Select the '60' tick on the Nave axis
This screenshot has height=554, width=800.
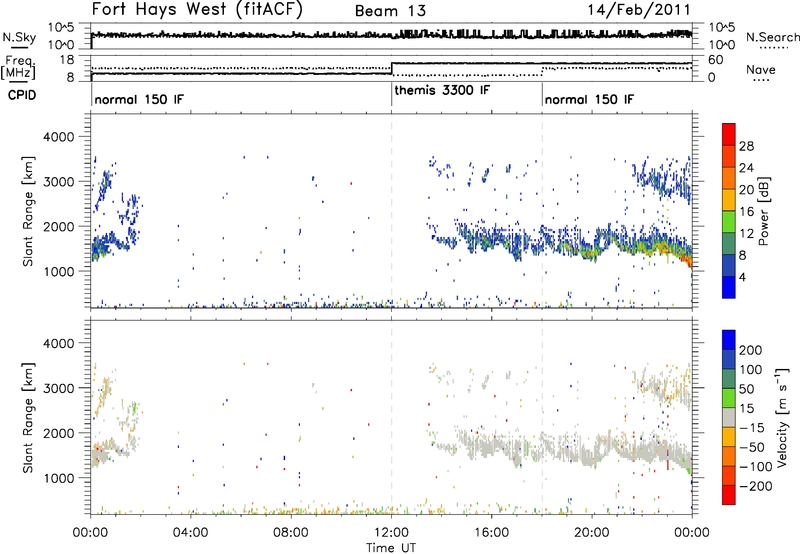pos(716,60)
